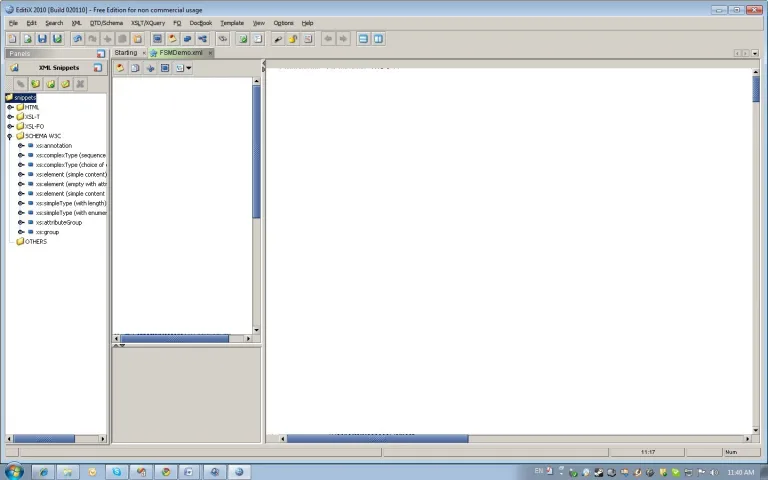Click the EN language indicator in tray
The height and width of the screenshot is (480, 768).
pos(539,471)
